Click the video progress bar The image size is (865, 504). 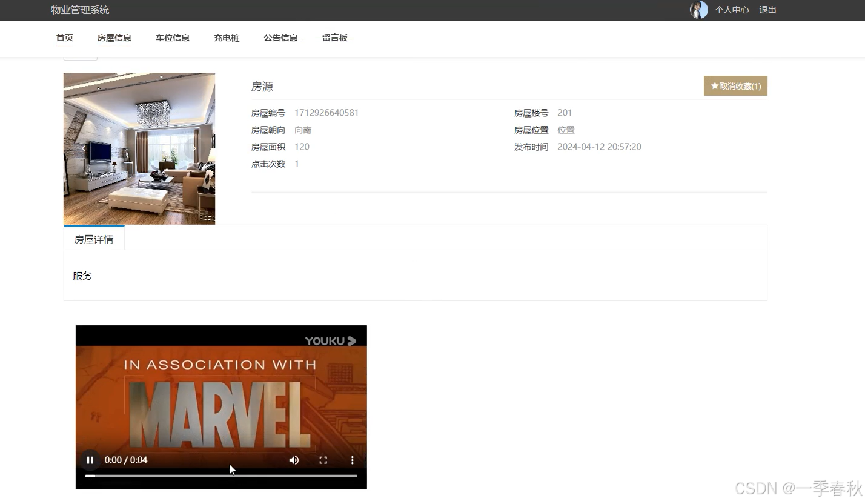tap(221, 476)
